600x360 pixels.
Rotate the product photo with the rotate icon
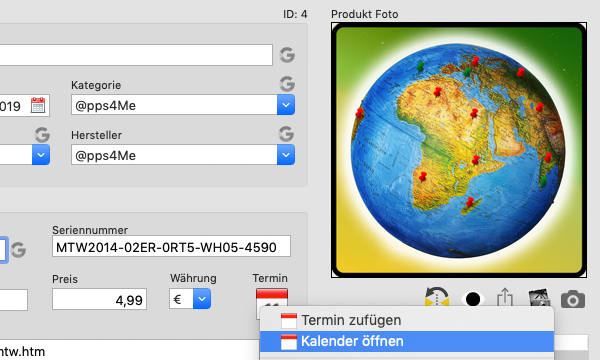click(x=437, y=296)
